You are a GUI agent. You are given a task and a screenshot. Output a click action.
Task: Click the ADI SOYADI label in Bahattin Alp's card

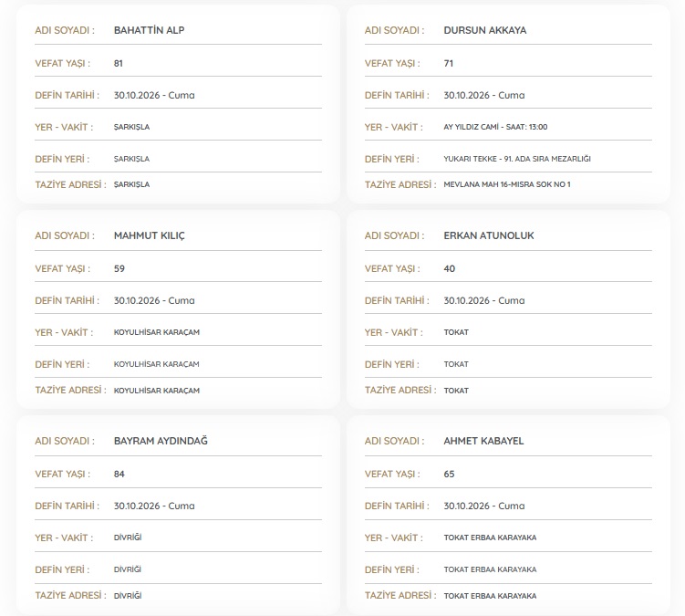click(x=65, y=30)
